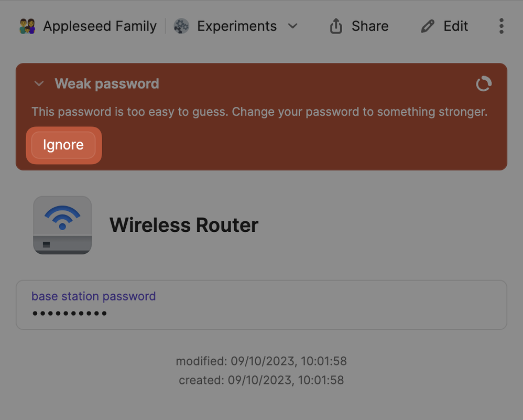Click the Appleseed Family account icon

point(27,26)
